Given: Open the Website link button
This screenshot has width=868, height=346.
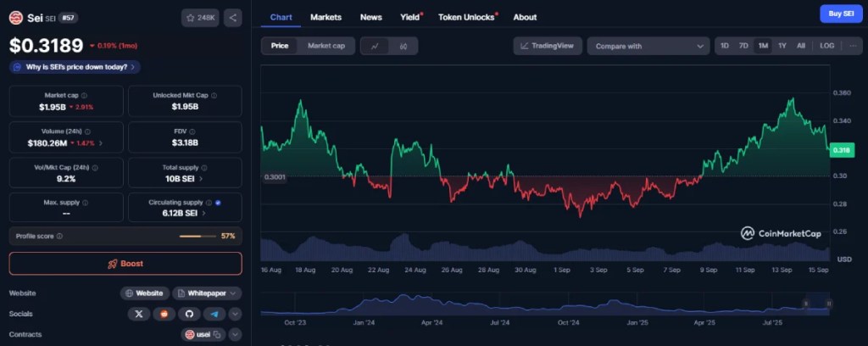Looking at the screenshot, I should click(144, 293).
